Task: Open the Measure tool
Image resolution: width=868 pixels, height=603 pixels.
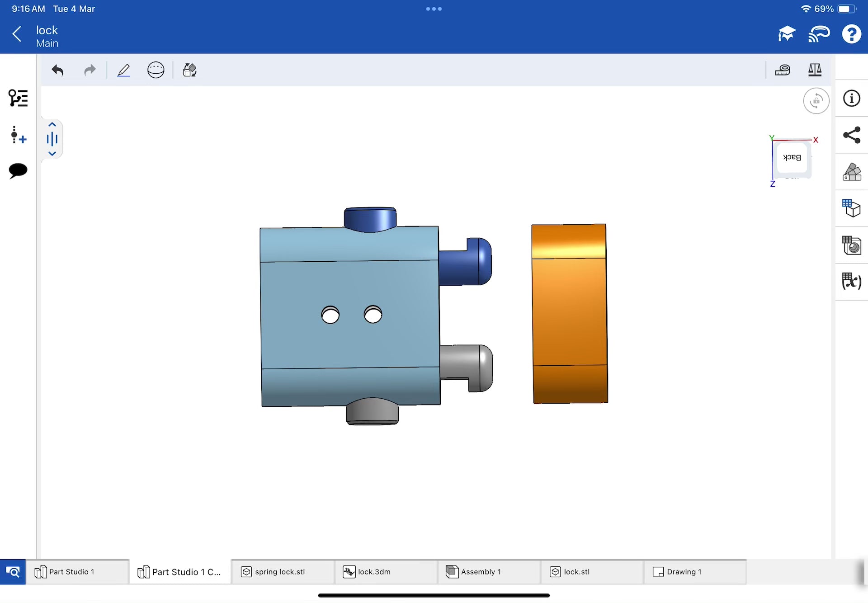Action: pyautogui.click(x=782, y=70)
